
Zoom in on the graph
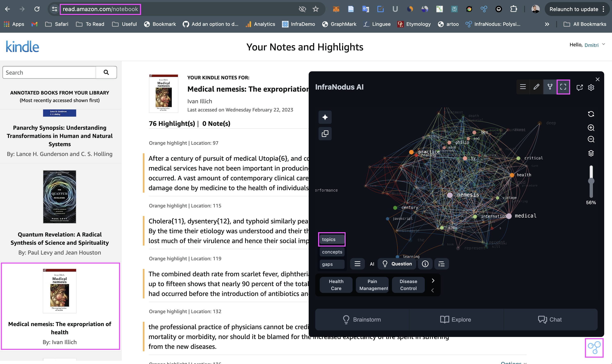pos(591,127)
